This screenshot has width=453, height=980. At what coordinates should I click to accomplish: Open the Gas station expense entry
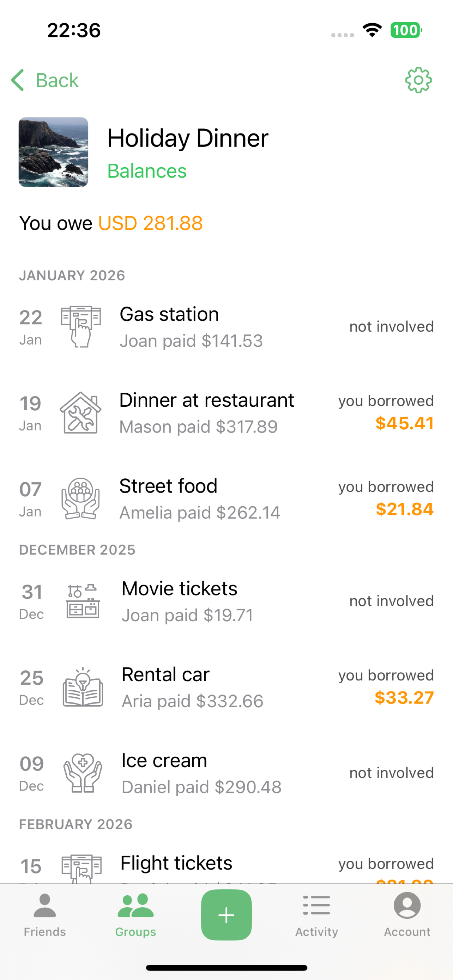coord(226,327)
